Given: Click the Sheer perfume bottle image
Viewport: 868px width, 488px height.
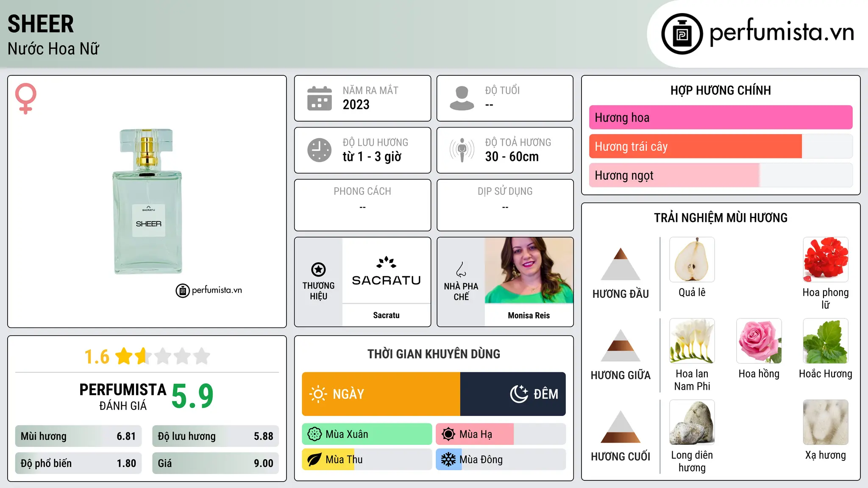Looking at the screenshot, I should [x=147, y=201].
